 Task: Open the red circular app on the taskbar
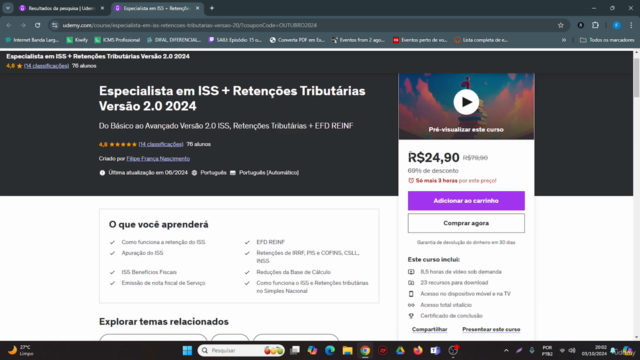(x=382, y=350)
